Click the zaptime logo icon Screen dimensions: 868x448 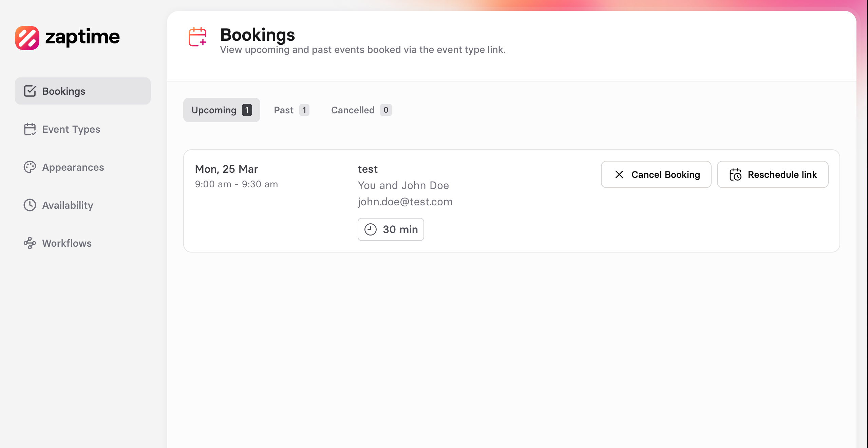point(27,38)
